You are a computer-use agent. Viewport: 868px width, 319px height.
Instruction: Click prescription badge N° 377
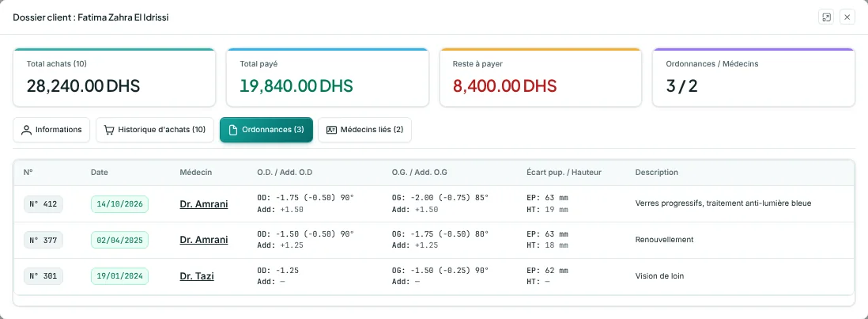(43, 240)
